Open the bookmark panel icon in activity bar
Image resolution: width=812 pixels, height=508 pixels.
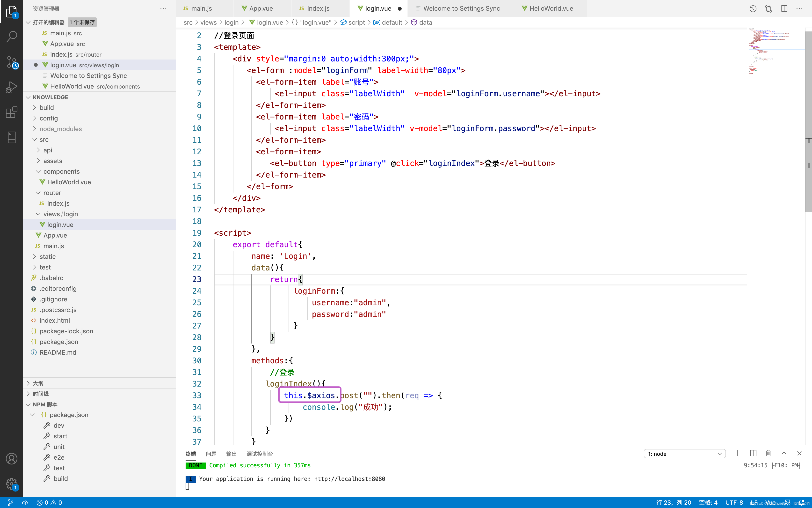click(11, 137)
